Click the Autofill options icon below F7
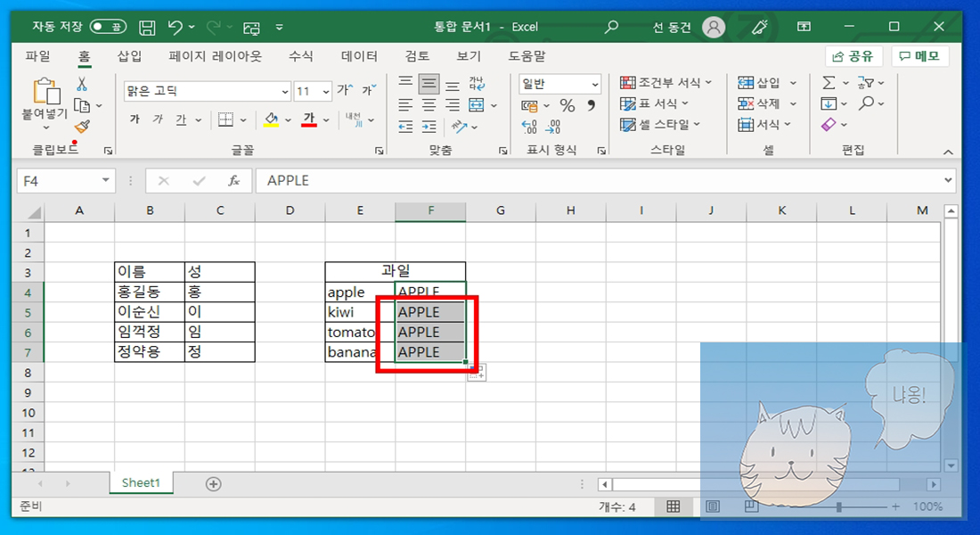Screen dimensions: 980x535 pyautogui.click(x=477, y=373)
